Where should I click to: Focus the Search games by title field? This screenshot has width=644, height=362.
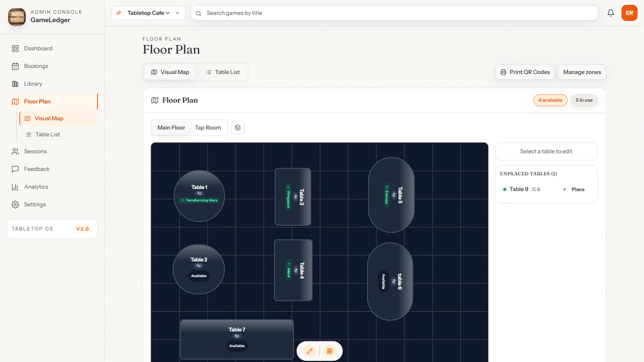pyautogui.click(x=394, y=13)
